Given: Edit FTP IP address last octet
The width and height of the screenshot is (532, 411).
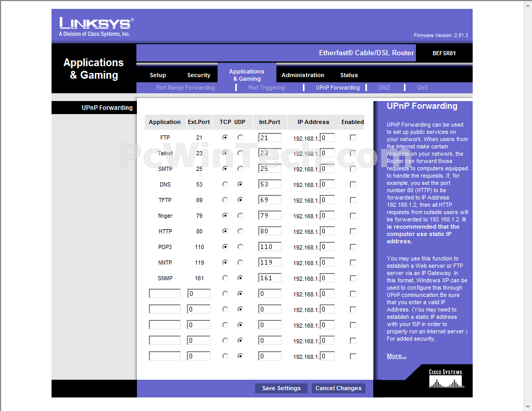Looking at the screenshot, I should 327,138.
